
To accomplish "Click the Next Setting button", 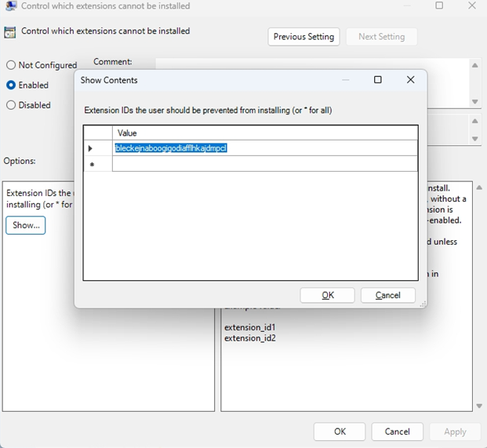I will coord(381,37).
